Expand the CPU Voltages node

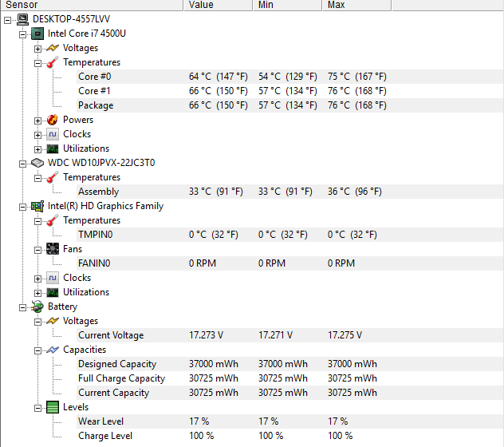[37, 48]
